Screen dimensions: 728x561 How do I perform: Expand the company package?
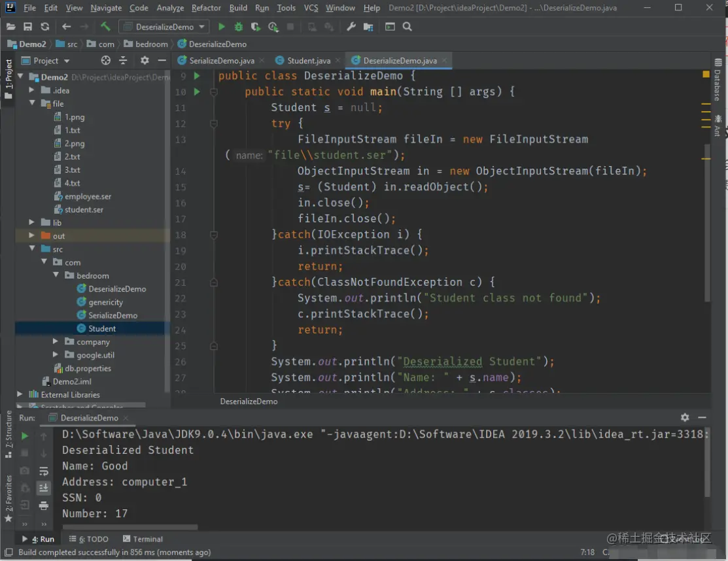pos(55,341)
